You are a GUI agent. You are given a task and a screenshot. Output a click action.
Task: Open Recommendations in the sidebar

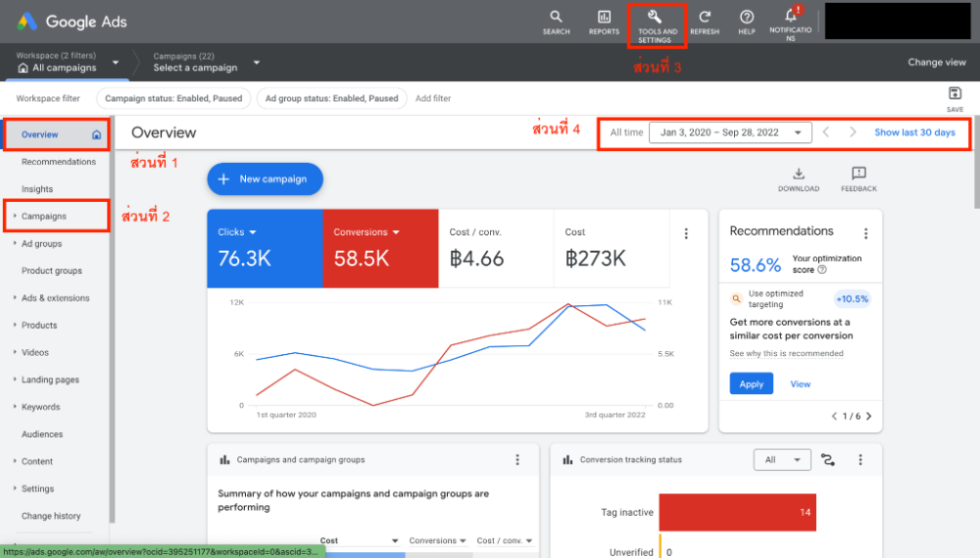coord(59,162)
